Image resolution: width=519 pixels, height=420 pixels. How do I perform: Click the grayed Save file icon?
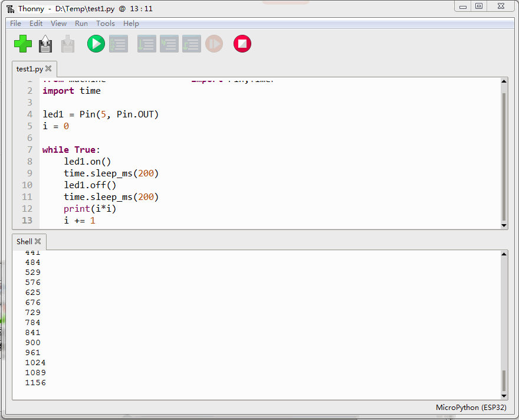(68, 44)
